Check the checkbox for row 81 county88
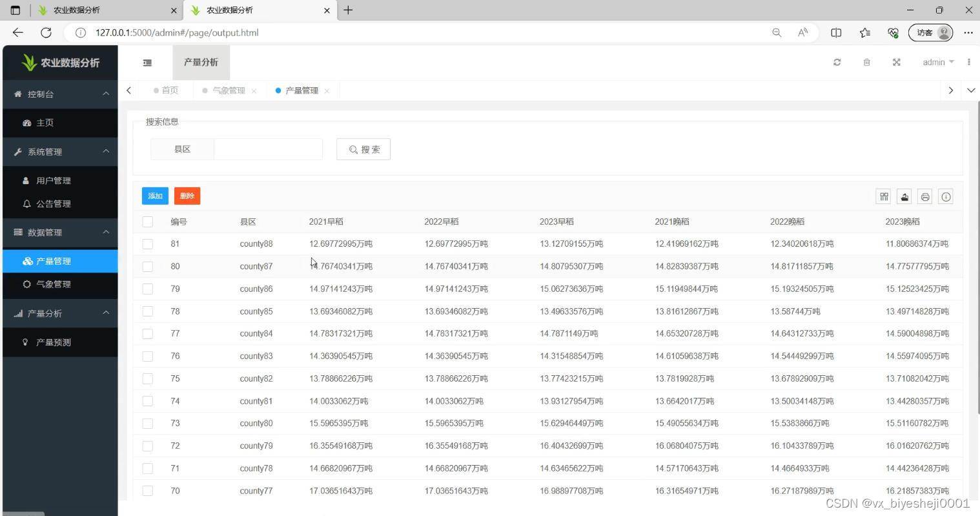Image resolution: width=980 pixels, height=516 pixels. 147,243
